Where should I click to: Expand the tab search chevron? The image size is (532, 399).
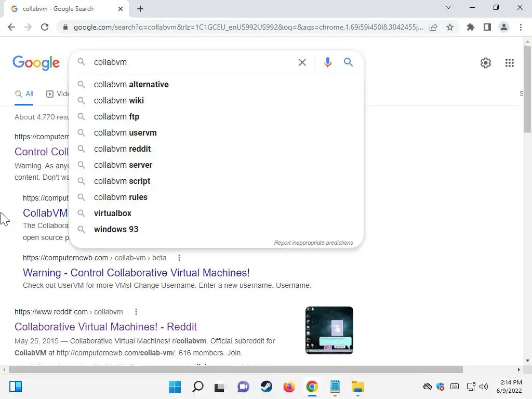click(x=448, y=7)
